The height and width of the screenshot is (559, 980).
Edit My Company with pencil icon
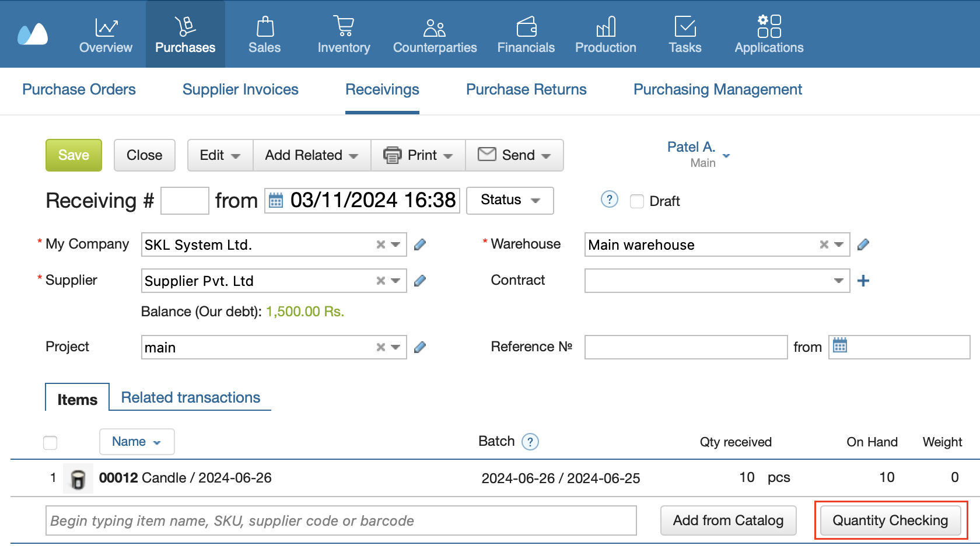(x=419, y=244)
